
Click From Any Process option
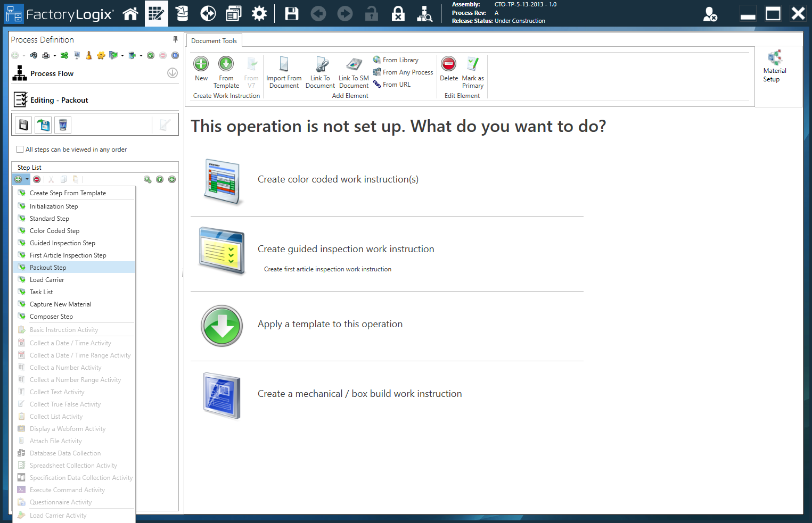[407, 72]
